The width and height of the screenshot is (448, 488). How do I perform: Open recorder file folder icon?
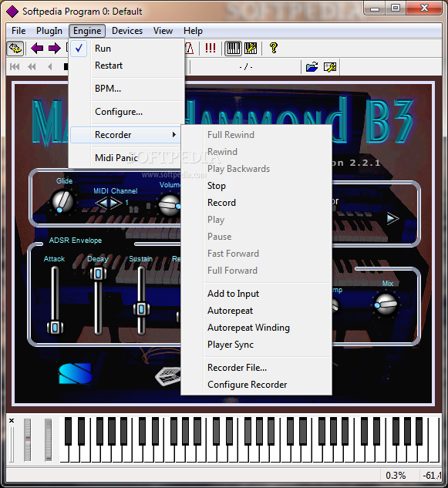point(312,66)
